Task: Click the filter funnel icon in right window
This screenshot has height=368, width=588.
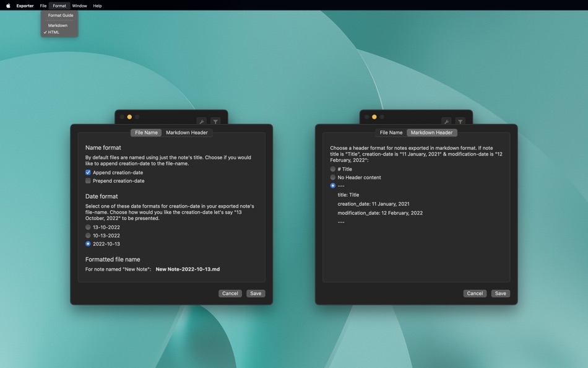Action: 460,121
